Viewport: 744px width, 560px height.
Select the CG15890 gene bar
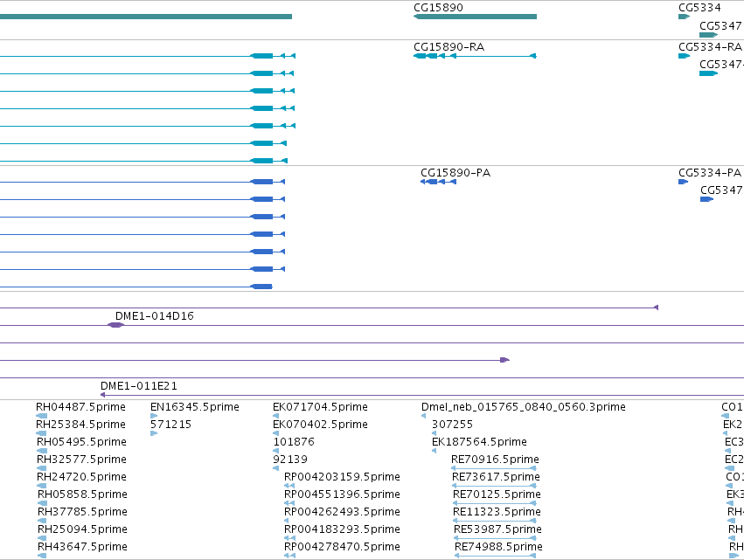(x=475, y=17)
